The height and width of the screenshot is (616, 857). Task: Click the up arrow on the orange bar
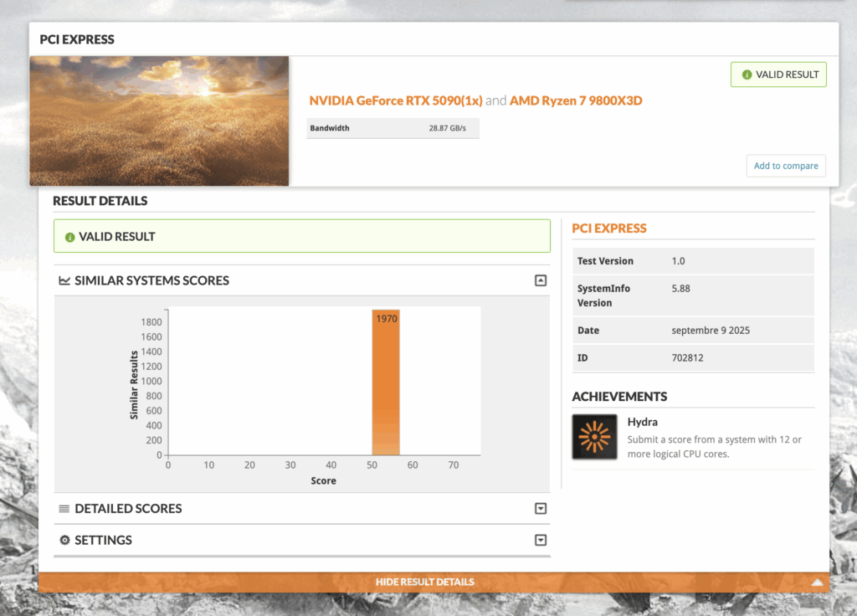pyautogui.click(x=818, y=583)
